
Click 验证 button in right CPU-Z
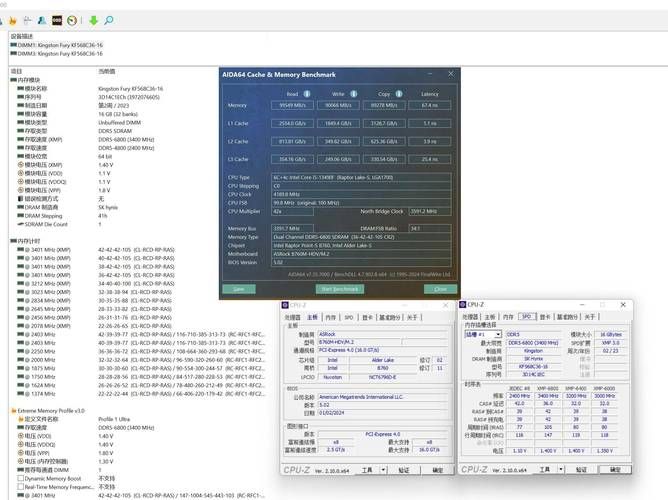[x=581, y=469]
